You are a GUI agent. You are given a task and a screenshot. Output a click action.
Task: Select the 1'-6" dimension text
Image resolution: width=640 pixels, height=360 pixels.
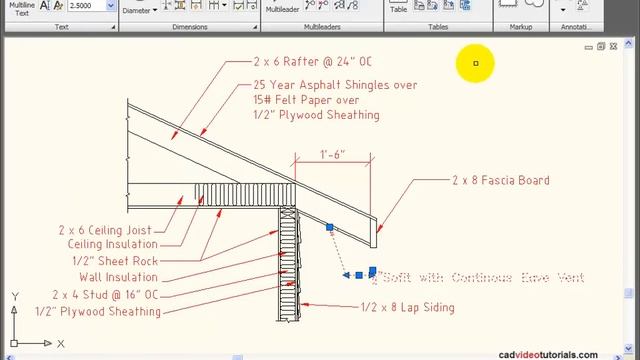pyautogui.click(x=333, y=155)
